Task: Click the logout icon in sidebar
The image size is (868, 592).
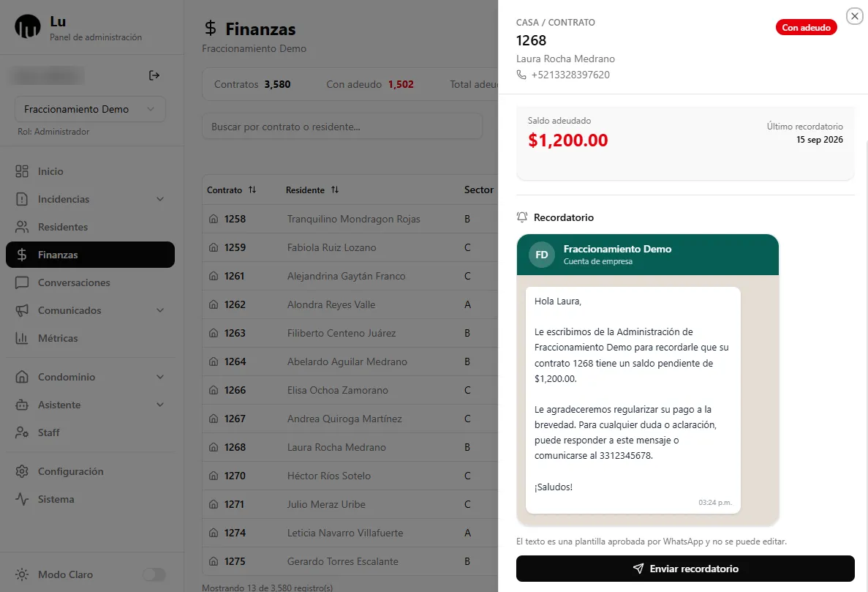Action: [x=154, y=75]
